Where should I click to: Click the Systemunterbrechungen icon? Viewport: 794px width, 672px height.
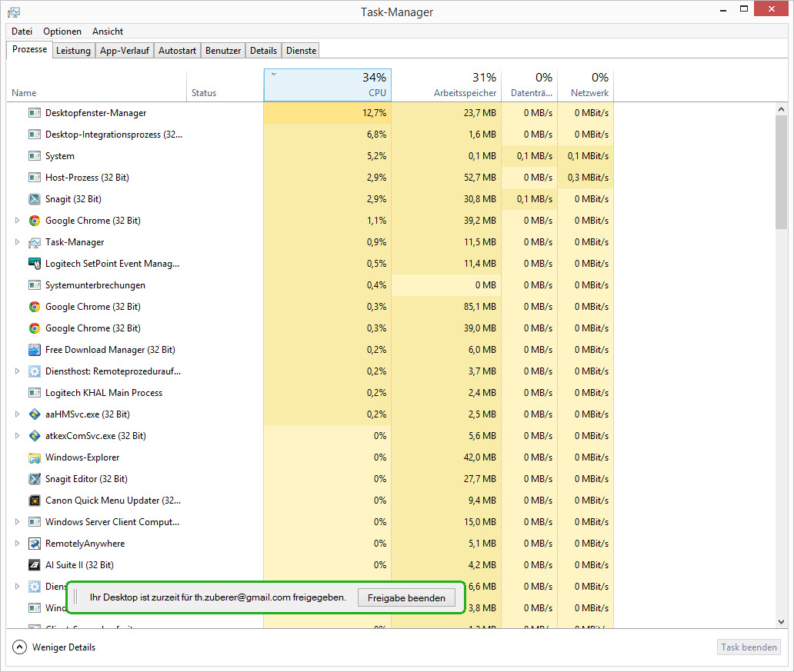coord(35,285)
